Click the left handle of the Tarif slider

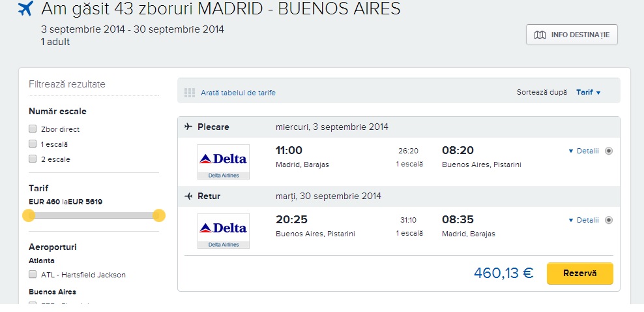coord(29,215)
